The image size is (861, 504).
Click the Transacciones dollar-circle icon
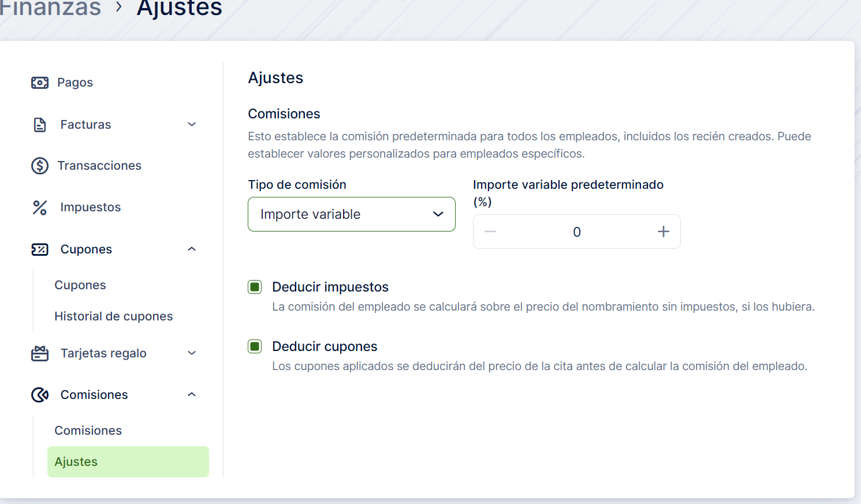click(x=40, y=166)
